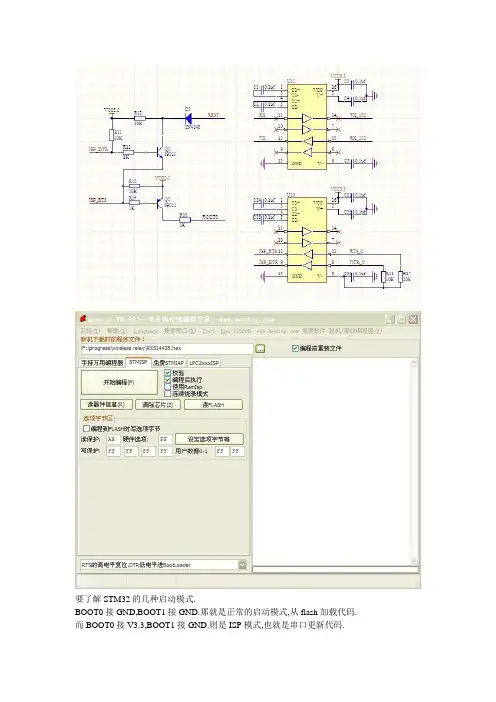Image resolution: width=496 pixels, height=702 pixels.
Task: Click the REST net label in schematic
Action: click(213, 115)
